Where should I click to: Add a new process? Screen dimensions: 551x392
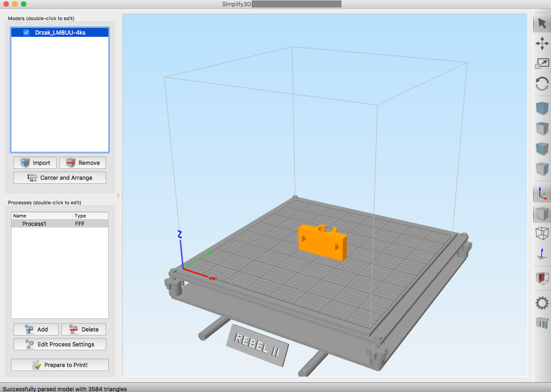[36, 329]
